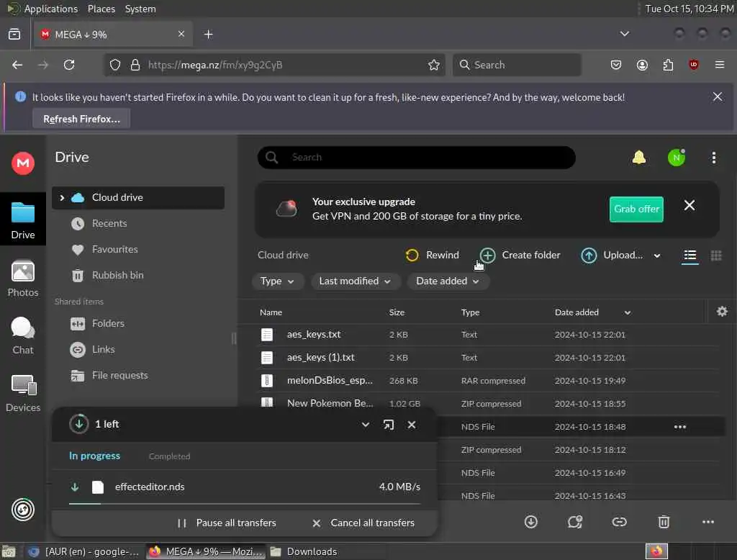Bookmark this page with star icon
The height and width of the screenshot is (560, 737).
(433, 65)
